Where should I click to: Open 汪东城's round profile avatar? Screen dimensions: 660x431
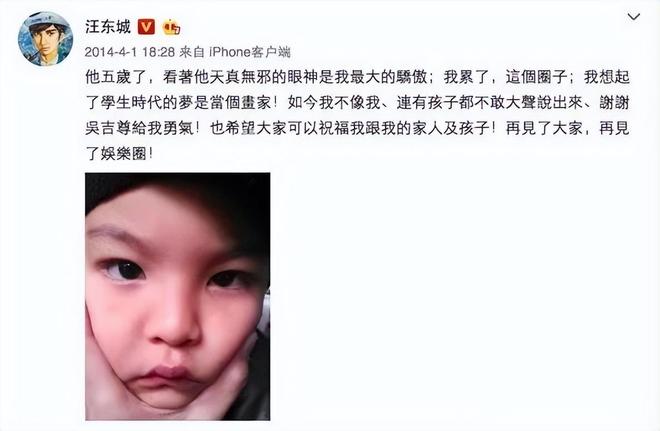click(45, 39)
